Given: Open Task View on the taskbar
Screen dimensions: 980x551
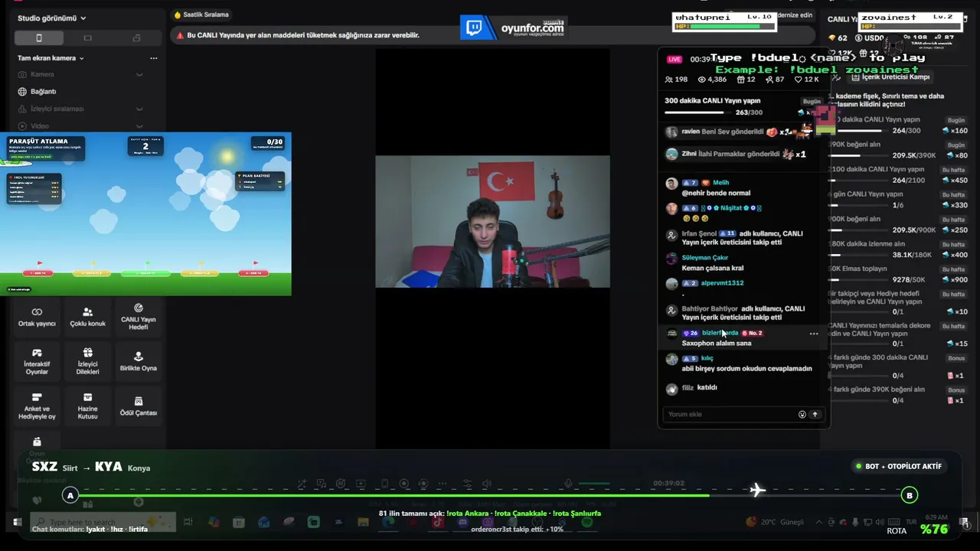Looking at the screenshot, I should pos(188,522).
